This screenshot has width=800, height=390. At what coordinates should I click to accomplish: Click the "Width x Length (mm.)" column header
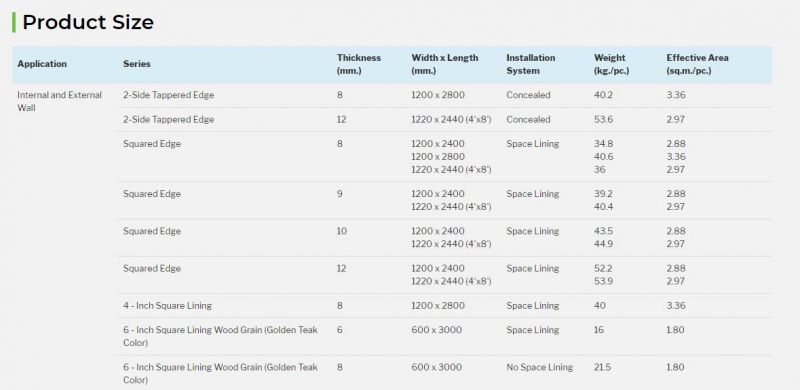[445, 64]
